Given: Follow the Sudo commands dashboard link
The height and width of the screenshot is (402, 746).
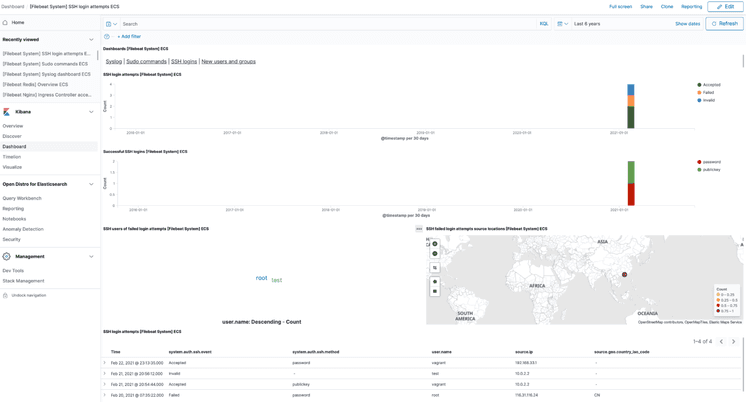Looking at the screenshot, I should pyautogui.click(x=146, y=62).
